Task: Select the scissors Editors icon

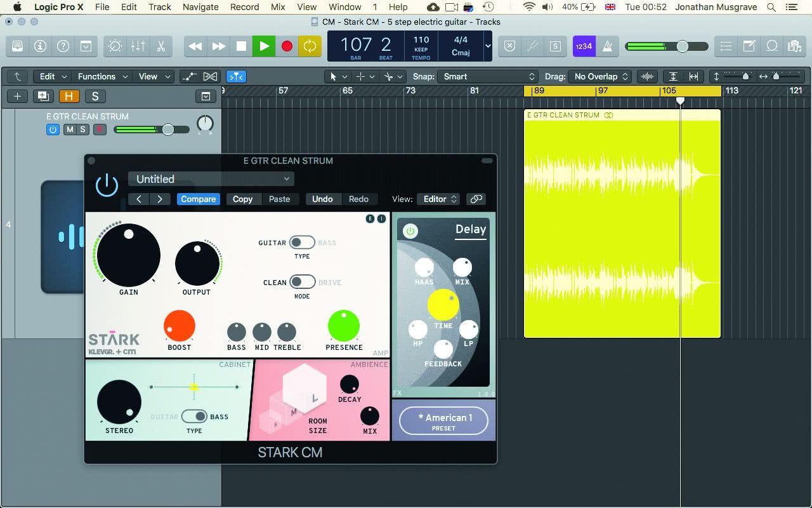Action: (x=160, y=46)
